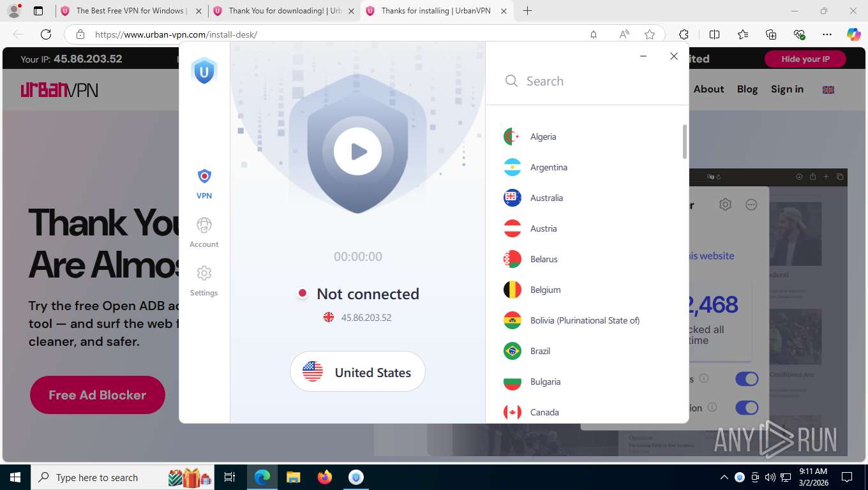Click the taskbar search box
Image resolution: width=868 pixels, height=490 pixels.
(x=123, y=477)
